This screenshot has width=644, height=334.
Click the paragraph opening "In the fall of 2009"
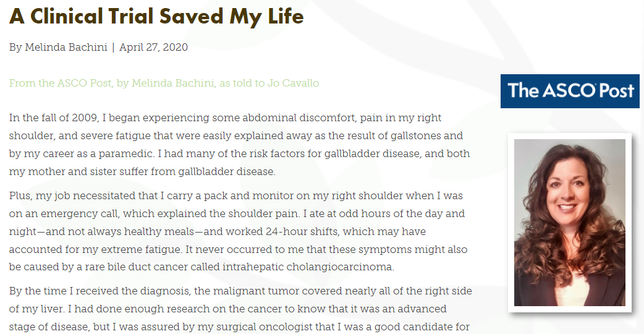[240, 145]
